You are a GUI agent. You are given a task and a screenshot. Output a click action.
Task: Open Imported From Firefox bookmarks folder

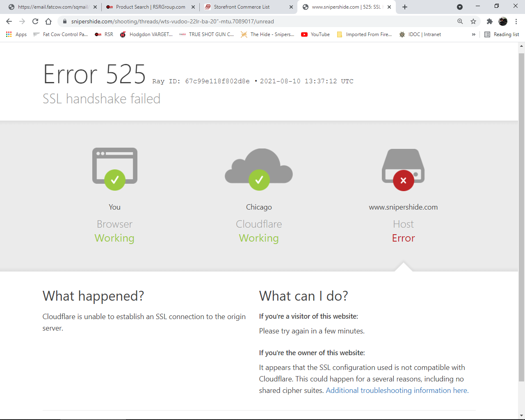[x=364, y=34]
